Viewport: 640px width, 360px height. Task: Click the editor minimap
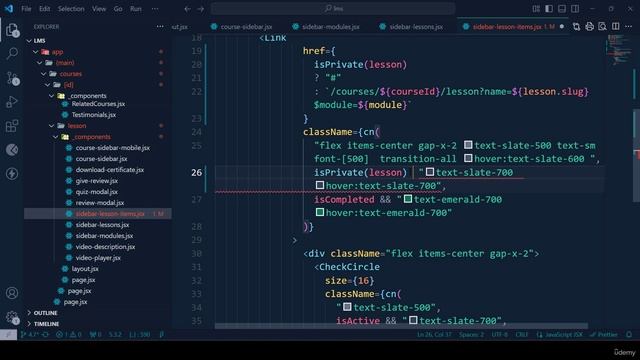pyautogui.click(x=618, y=49)
